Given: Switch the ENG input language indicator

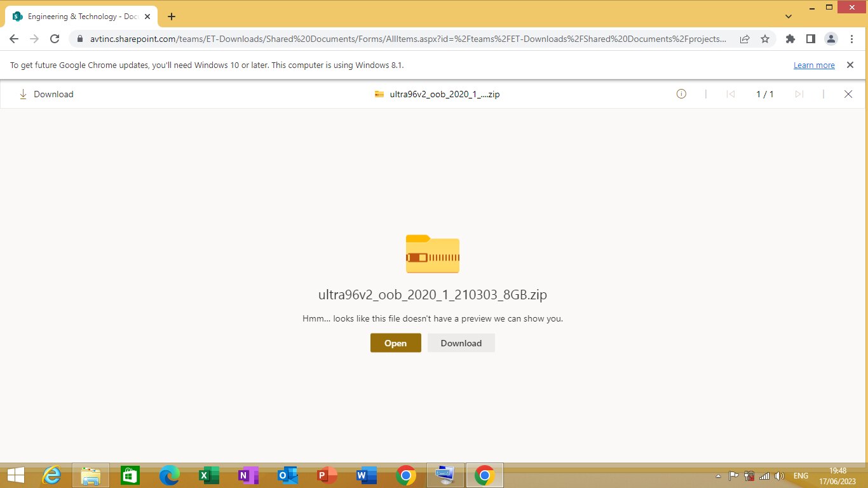Looking at the screenshot, I should pos(801,476).
